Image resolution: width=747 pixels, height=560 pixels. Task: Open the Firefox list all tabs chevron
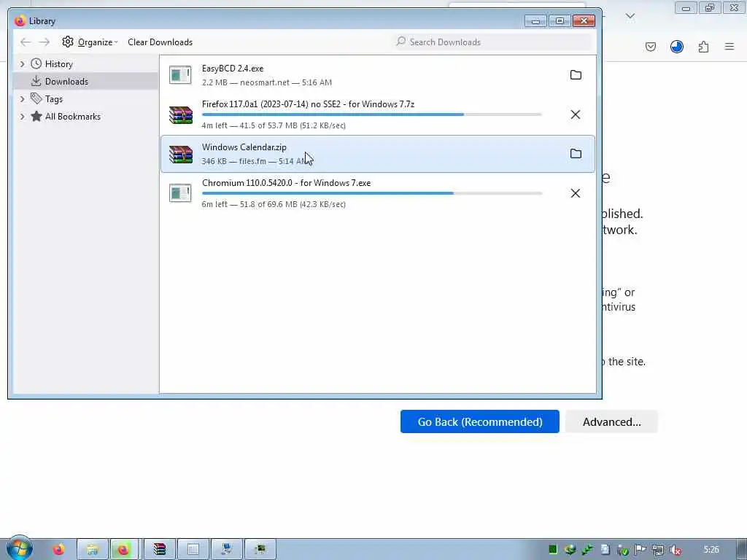630,16
